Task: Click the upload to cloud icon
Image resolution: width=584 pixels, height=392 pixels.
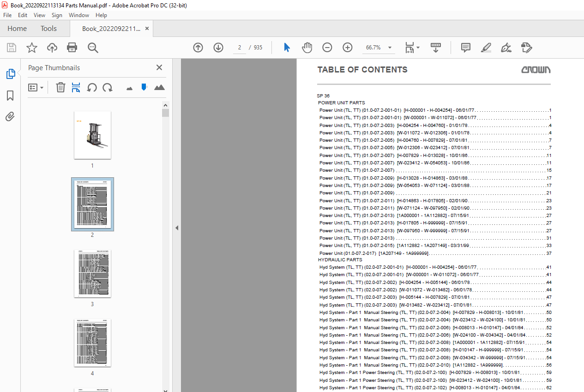Action: tap(52, 48)
